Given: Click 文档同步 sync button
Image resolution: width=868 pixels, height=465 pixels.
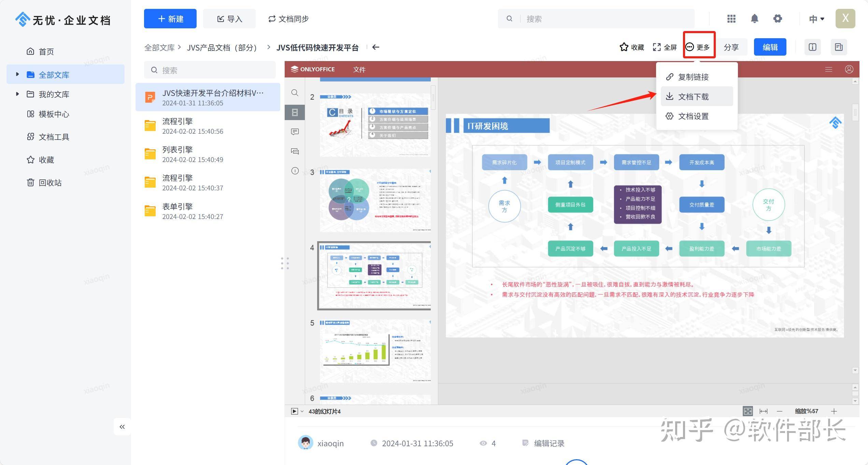Looking at the screenshot, I should tap(288, 19).
